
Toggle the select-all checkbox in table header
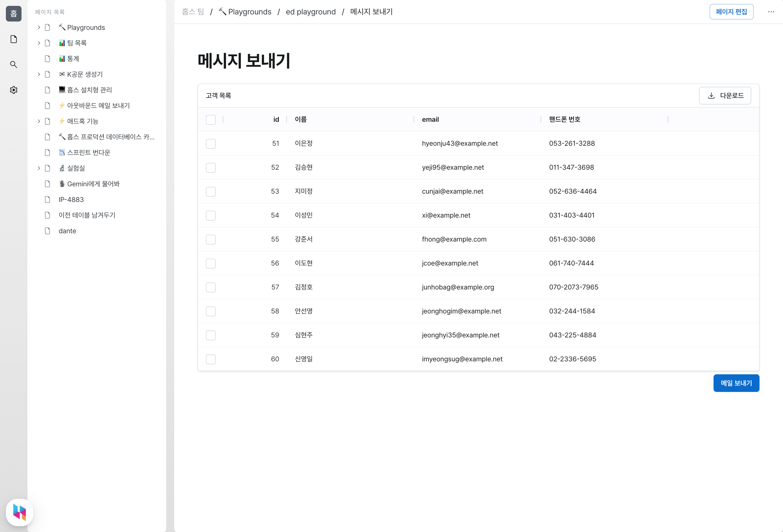(x=211, y=120)
